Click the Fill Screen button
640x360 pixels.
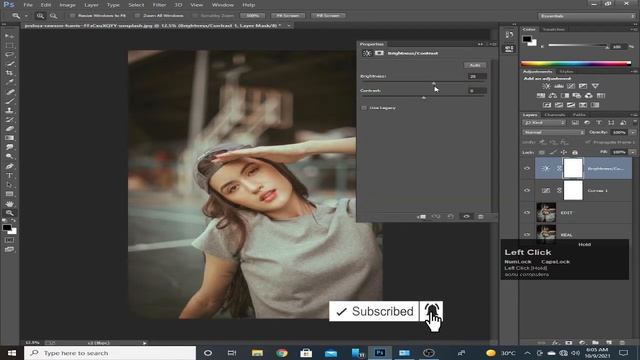pyautogui.click(x=328, y=16)
